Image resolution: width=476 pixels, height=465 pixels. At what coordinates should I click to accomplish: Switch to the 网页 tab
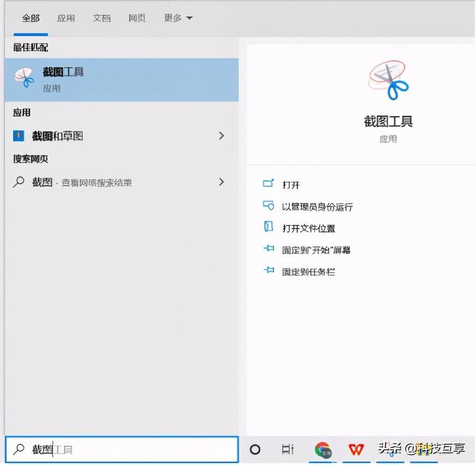point(137,17)
